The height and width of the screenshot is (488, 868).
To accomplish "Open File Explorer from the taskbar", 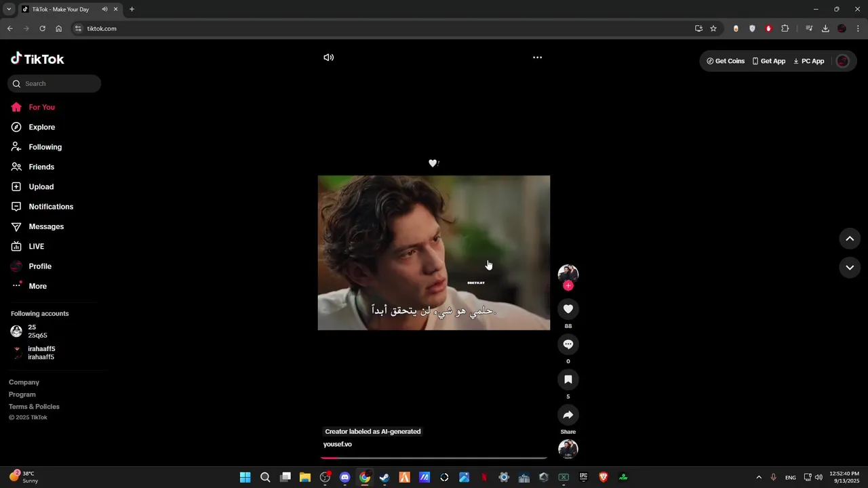I will point(305,477).
